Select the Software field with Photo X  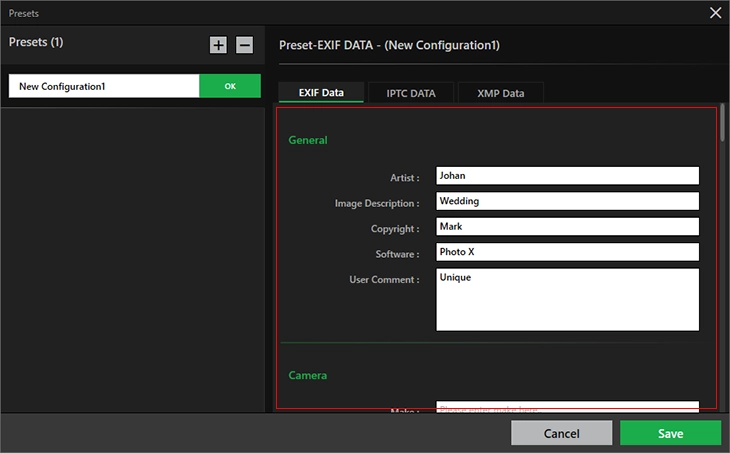pyautogui.click(x=567, y=252)
